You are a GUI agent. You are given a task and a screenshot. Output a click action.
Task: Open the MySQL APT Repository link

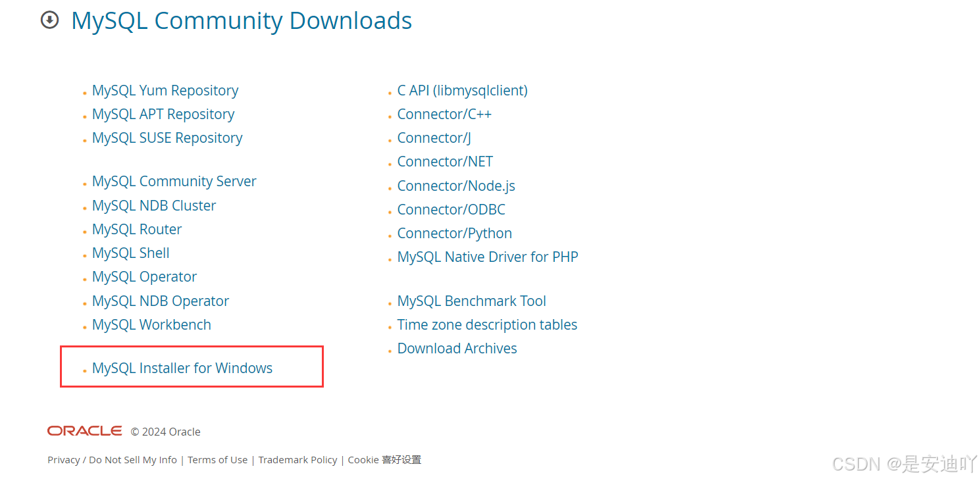pos(163,114)
